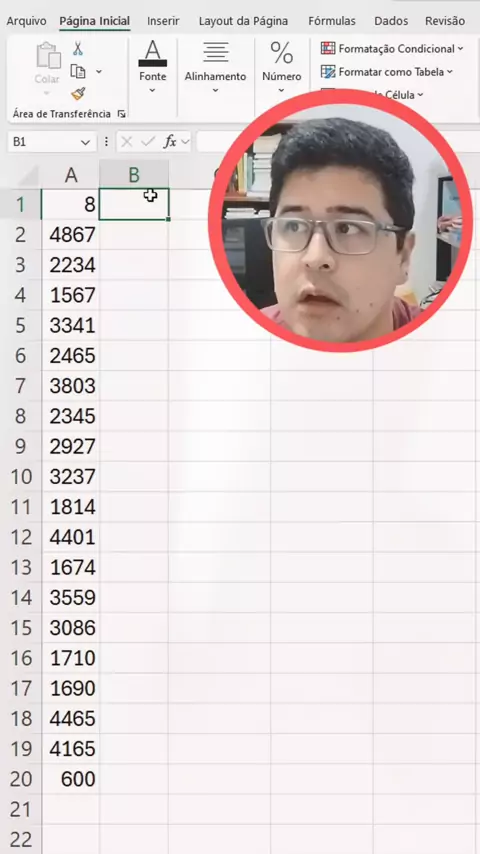Open the Fórmulas ribbon tab
This screenshot has height=854, width=480.
[x=332, y=21]
